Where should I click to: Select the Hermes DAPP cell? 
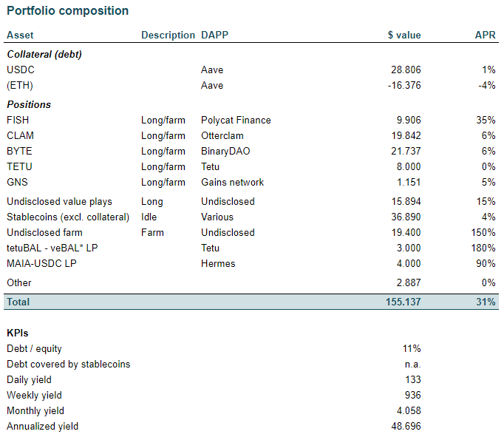click(x=218, y=264)
